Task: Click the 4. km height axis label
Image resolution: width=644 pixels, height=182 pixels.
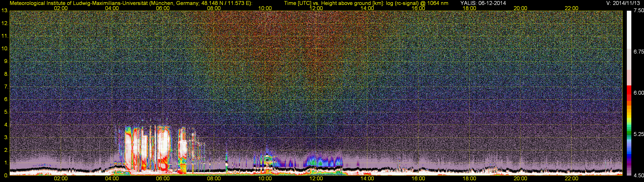Action: tap(6, 125)
